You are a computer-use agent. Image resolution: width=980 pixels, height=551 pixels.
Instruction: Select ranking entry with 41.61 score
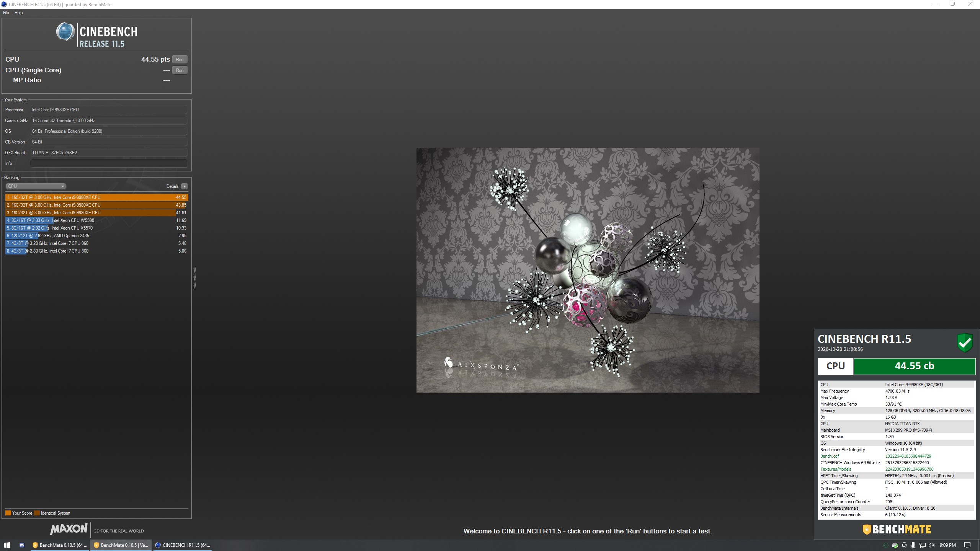[97, 213]
